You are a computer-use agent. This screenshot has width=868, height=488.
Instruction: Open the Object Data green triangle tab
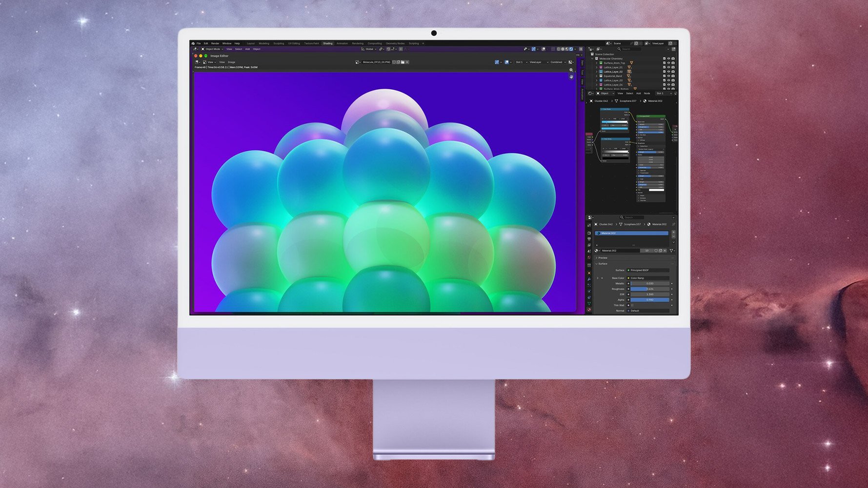(x=589, y=303)
